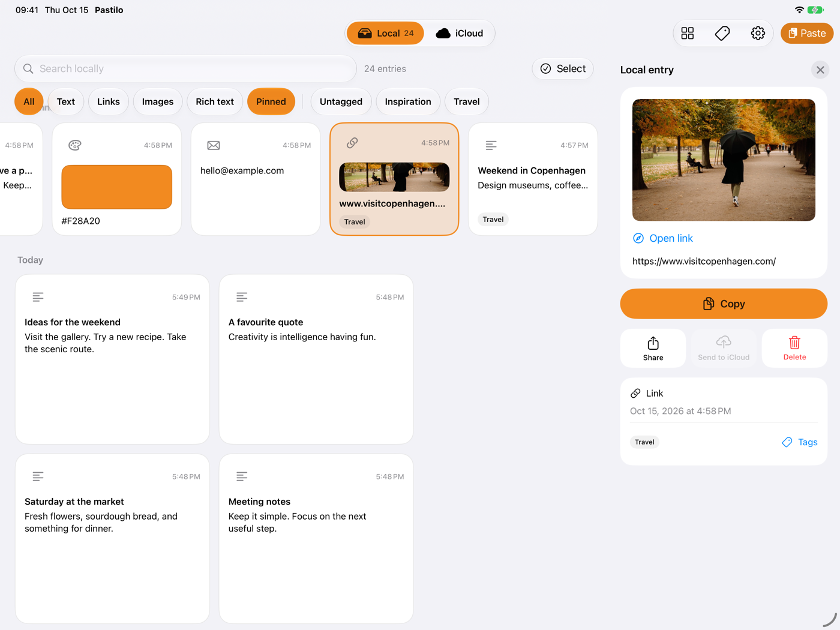Filter entries by Text type

[x=66, y=102]
